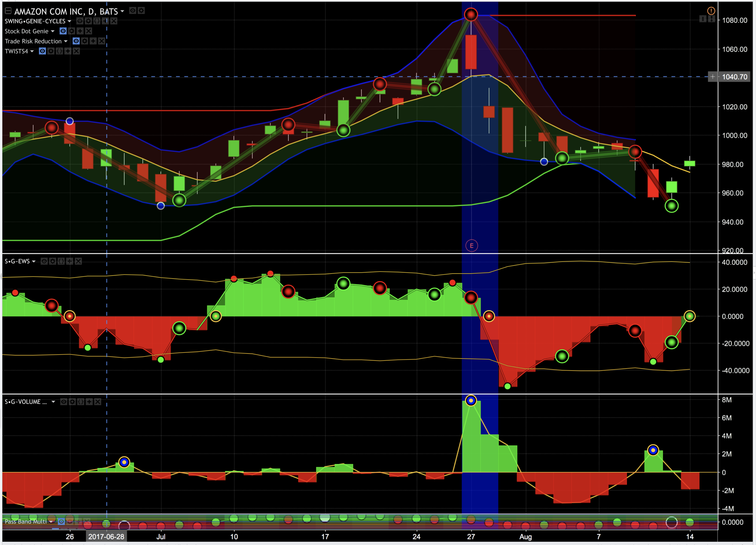The height and width of the screenshot is (545, 756).
Task: Expand the TWISTS4 dropdown arrow
Action: 32,51
